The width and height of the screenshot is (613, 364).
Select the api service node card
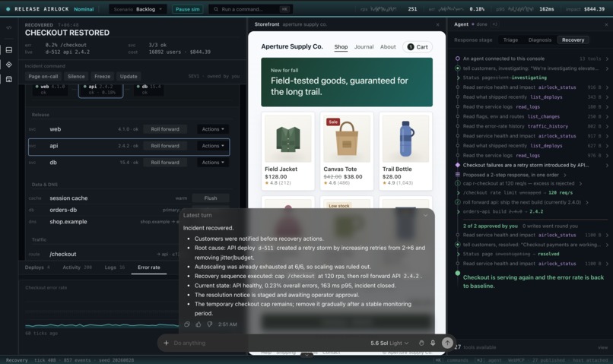pyautogui.click(x=101, y=90)
